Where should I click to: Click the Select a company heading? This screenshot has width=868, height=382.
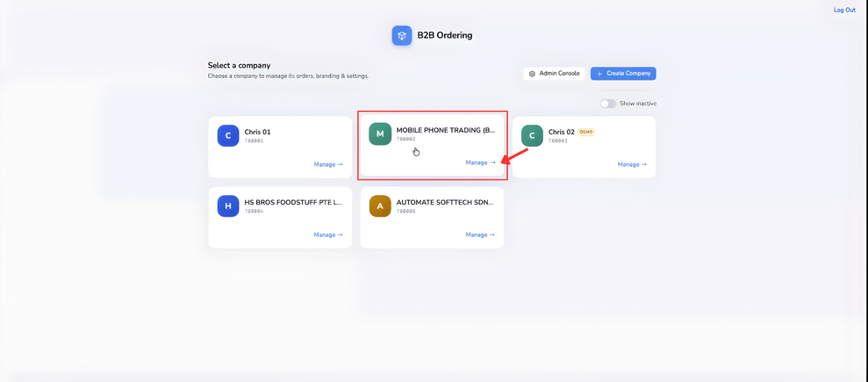click(239, 66)
